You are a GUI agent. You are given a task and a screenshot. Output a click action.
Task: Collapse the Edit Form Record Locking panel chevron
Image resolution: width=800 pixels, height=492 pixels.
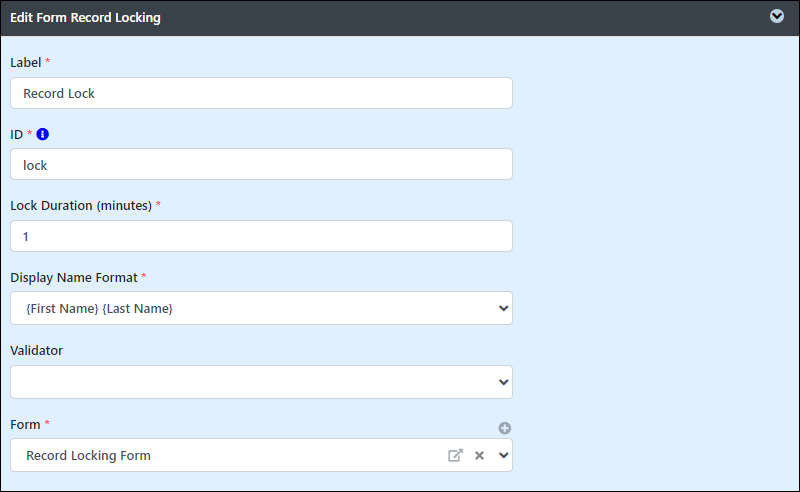point(777,17)
